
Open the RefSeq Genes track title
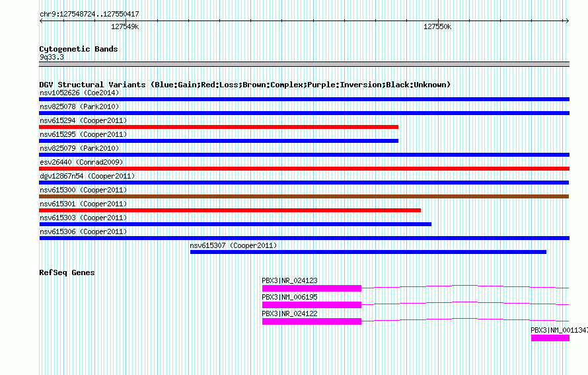pyautogui.click(x=67, y=272)
